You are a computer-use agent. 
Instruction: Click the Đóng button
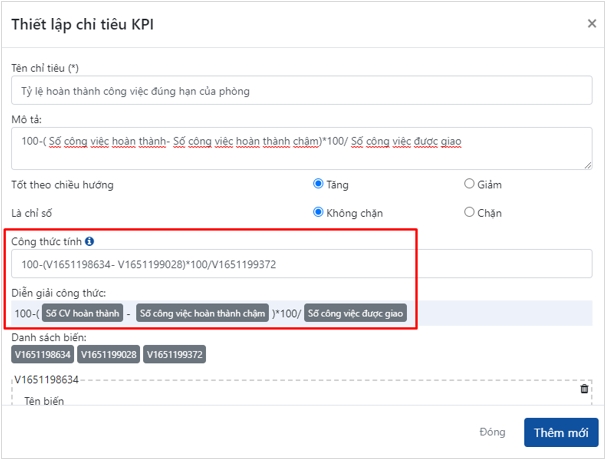[491, 432]
